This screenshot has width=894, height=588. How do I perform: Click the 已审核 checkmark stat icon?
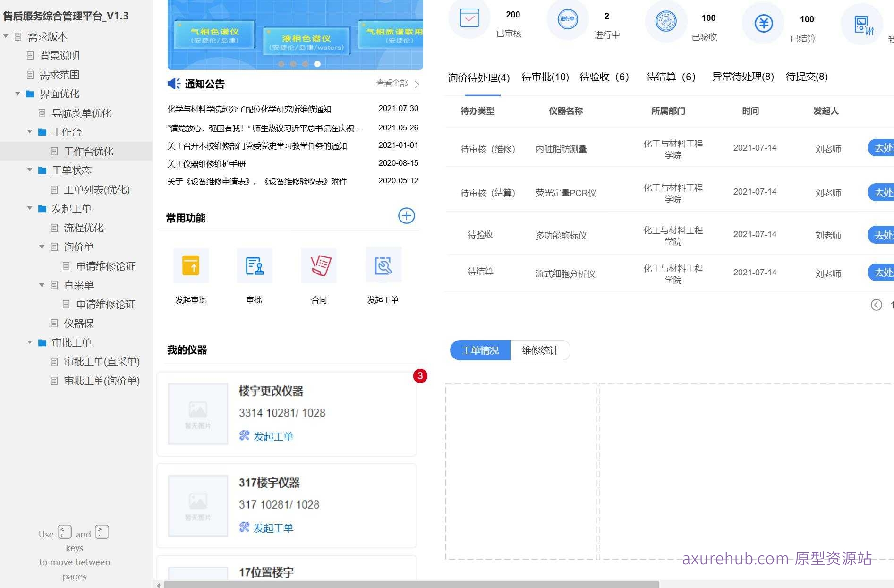point(469,19)
